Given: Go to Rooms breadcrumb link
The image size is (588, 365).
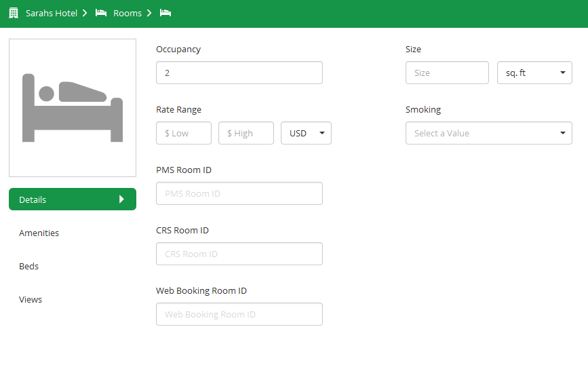Looking at the screenshot, I should coord(128,13).
